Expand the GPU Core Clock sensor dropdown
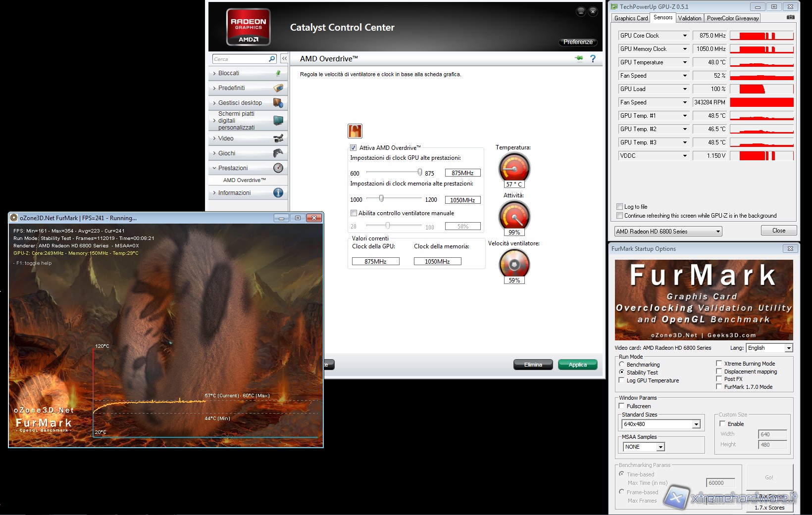Image resolution: width=812 pixels, height=515 pixels. pyautogui.click(x=685, y=36)
